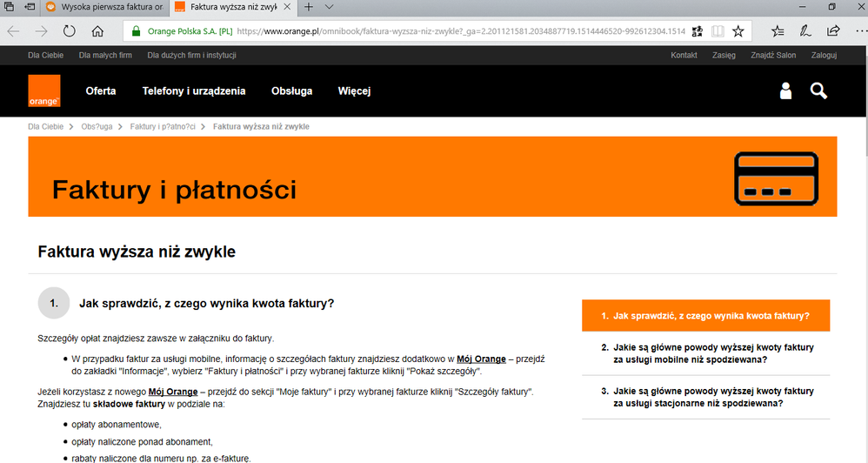Click Zaloguj to log in
The image size is (868, 463).
click(824, 56)
